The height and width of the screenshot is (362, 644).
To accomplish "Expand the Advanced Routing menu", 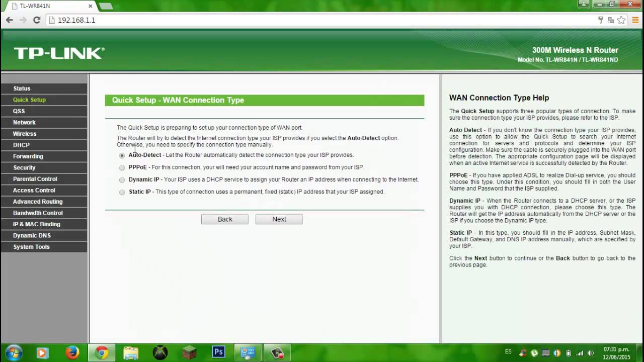I will coord(44,202).
